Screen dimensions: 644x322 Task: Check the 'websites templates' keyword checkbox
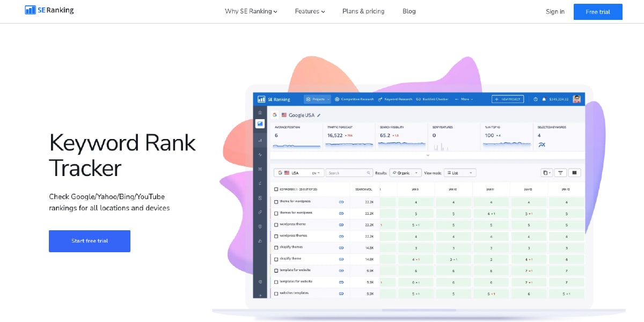pos(276,294)
